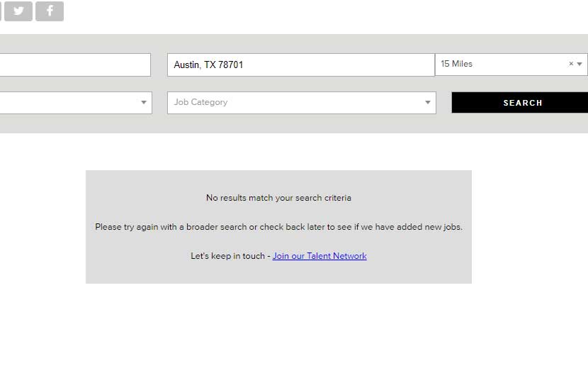The width and height of the screenshot is (588, 378).
Task: Select the 'Let's keep in touch' text
Action: pyautogui.click(x=227, y=256)
